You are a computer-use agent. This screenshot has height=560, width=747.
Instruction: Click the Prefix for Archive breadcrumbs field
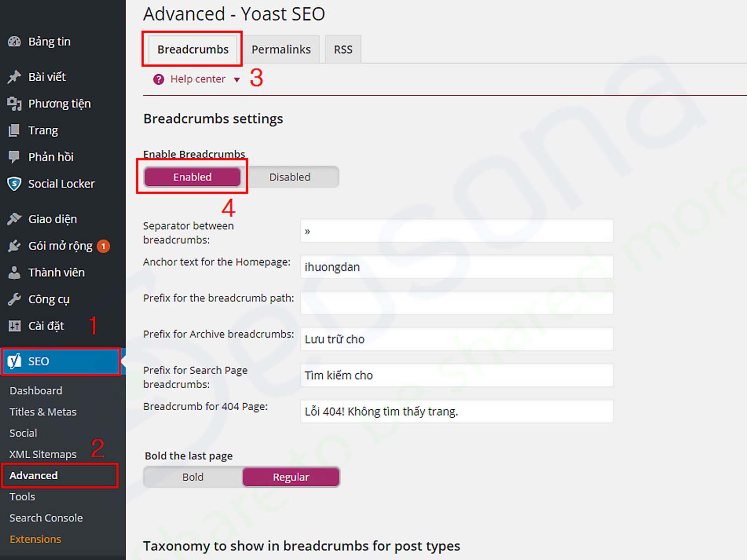click(457, 339)
